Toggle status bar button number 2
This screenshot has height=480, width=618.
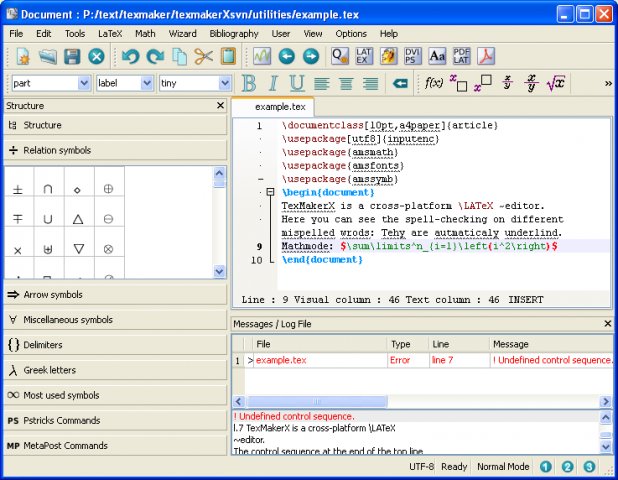(x=567, y=466)
